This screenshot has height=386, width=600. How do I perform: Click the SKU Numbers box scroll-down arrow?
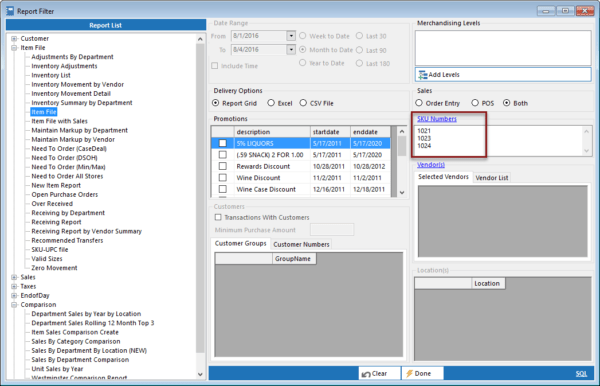(587, 151)
